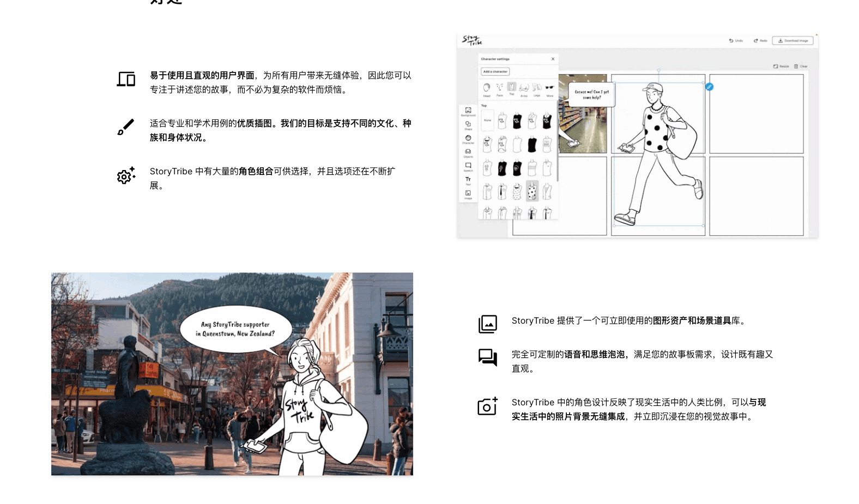Select the Text tool in the sidebar
The image size is (859, 504).
click(x=468, y=181)
